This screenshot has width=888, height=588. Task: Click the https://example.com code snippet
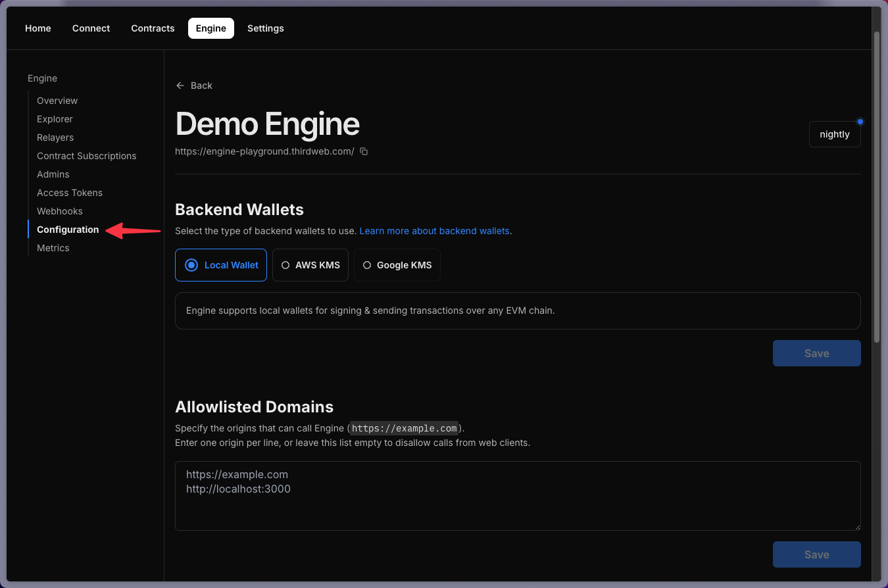coord(404,429)
